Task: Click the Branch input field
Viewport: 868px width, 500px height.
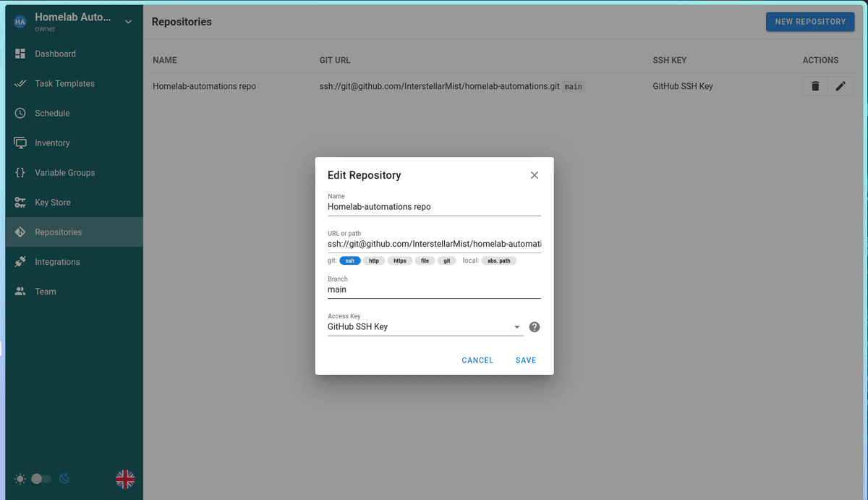Action: [434, 289]
